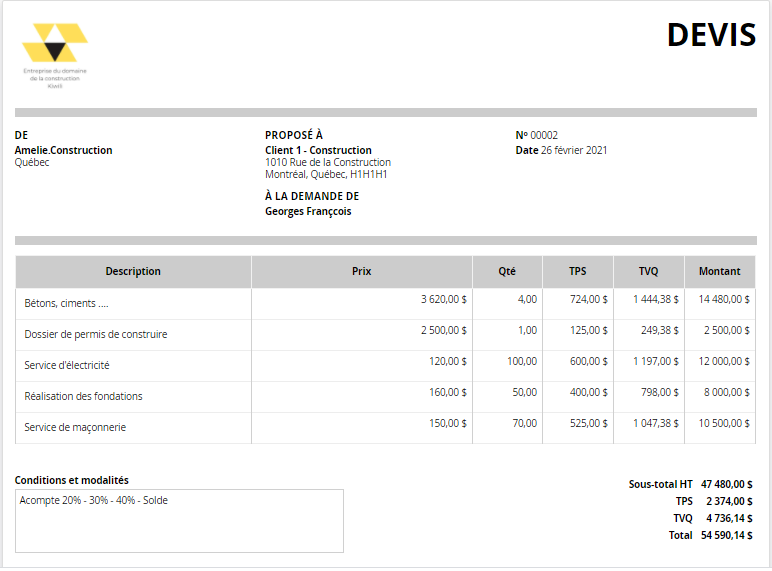The image size is (772, 571).
Task: Click Montréal, Québec, H1H1H1 line
Action: pyautogui.click(x=326, y=174)
